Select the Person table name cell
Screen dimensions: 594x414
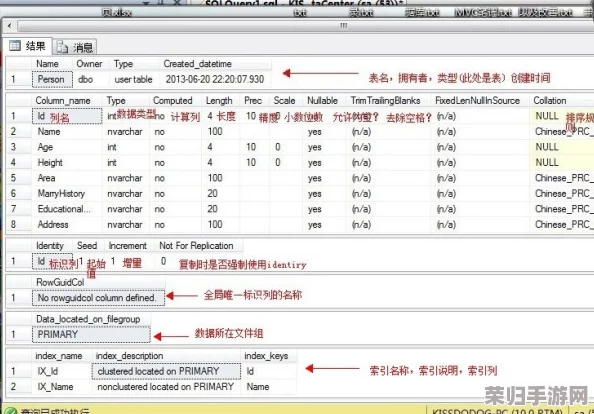pyautogui.click(x=52, y=80)
